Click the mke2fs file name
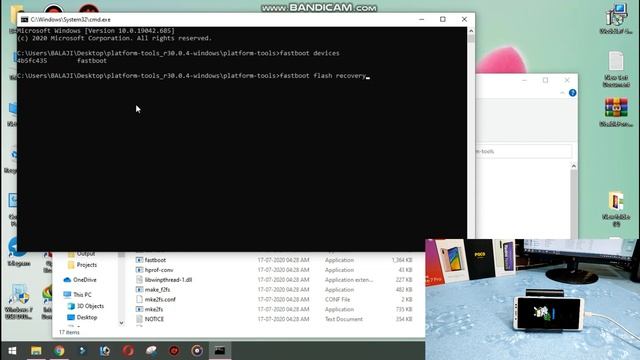This screenshot has width=640, height=360. click(154, 309)
